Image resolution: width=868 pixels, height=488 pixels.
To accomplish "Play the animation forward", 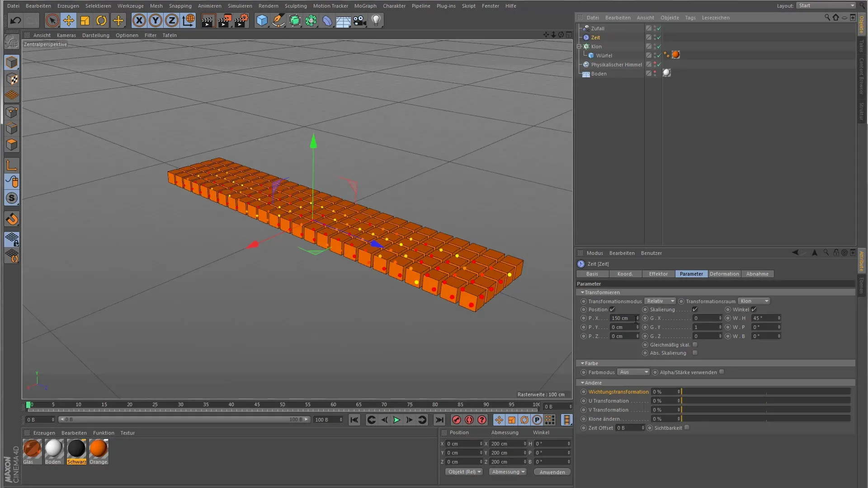I will pos(396,420).
